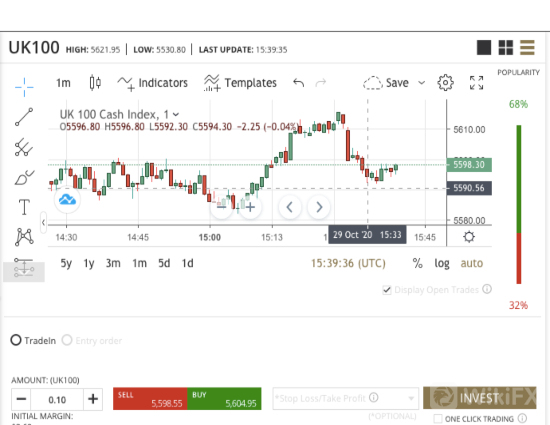Screen dimensions: 550x425
Task: Enable One Click Trading checkbox
Action: point(438,419)
